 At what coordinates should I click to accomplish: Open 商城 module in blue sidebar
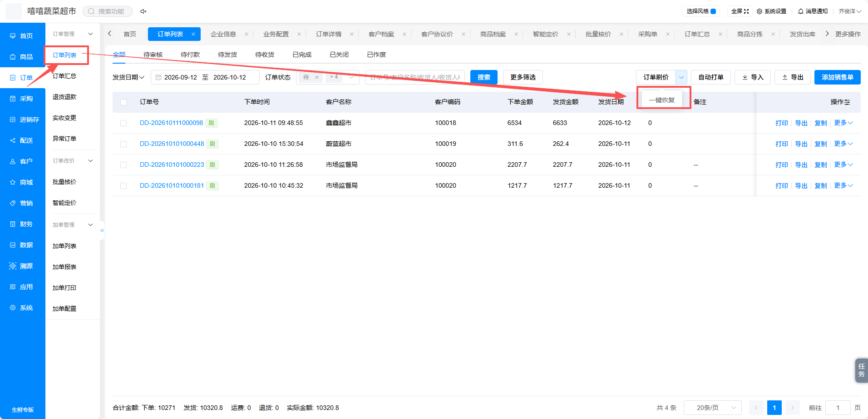[x=23, y=182]
